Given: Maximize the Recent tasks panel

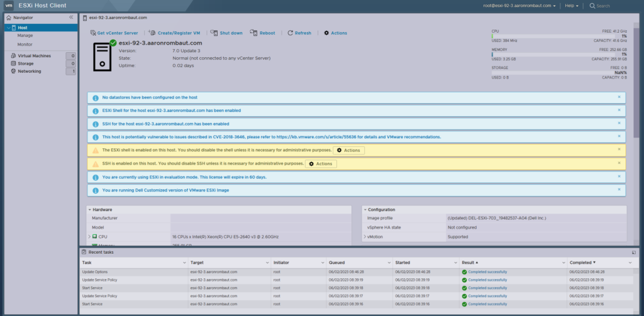Looking at the screenshot, I should [x=633, y=252].
